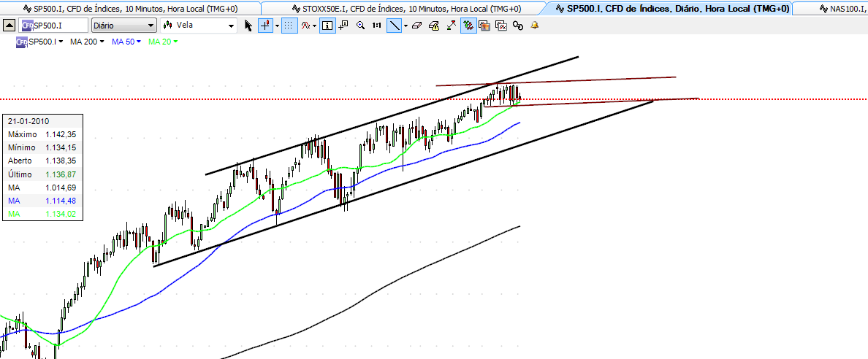Click the eraser with warning icon
This screenshot has width=868, height=359.
pyautogui.click(x=435, y=26)
